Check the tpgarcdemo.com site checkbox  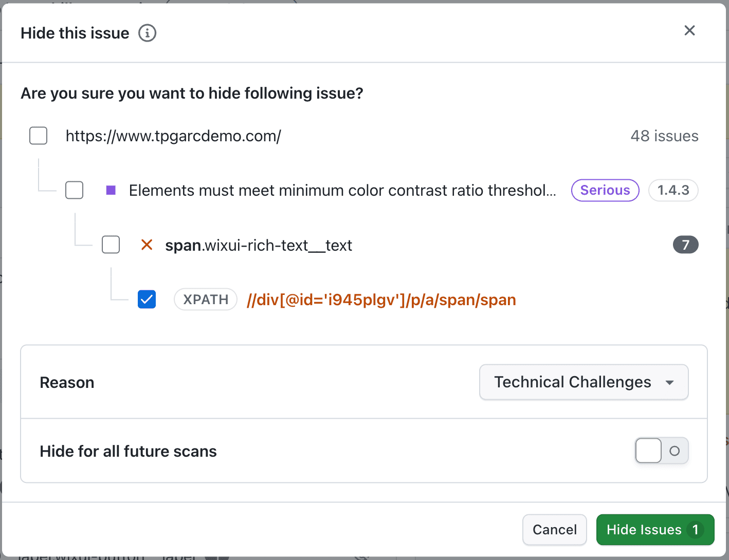38,136
